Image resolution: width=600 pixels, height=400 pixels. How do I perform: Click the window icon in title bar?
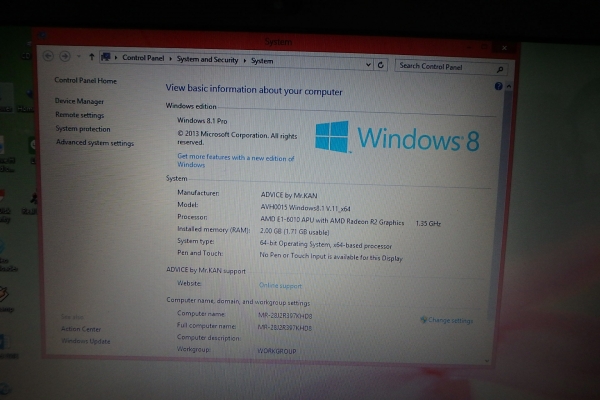[x=43, y=36]
